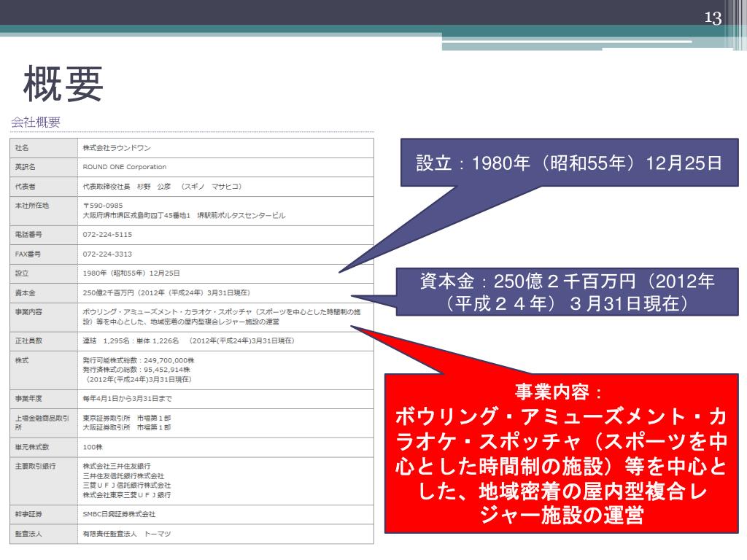
Task: Select the 三井住友信託銀行株式会社 line
Action: coord(123,476)
